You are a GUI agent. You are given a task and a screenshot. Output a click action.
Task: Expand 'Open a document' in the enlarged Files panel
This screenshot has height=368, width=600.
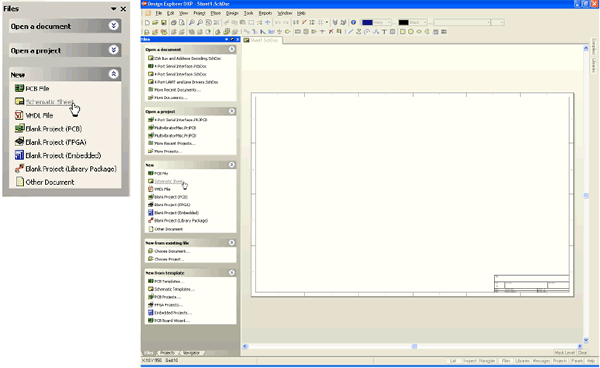click(x=113, y=26)
